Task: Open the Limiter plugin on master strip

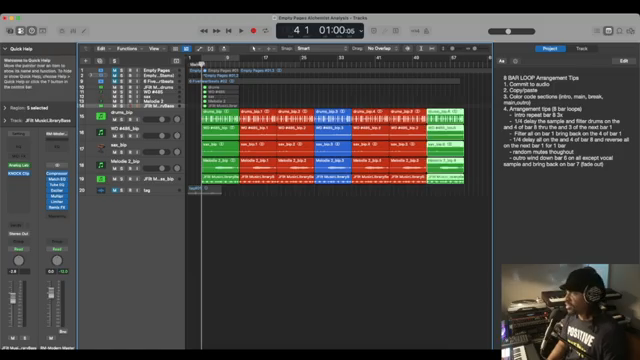Action: tap(57, 202)
